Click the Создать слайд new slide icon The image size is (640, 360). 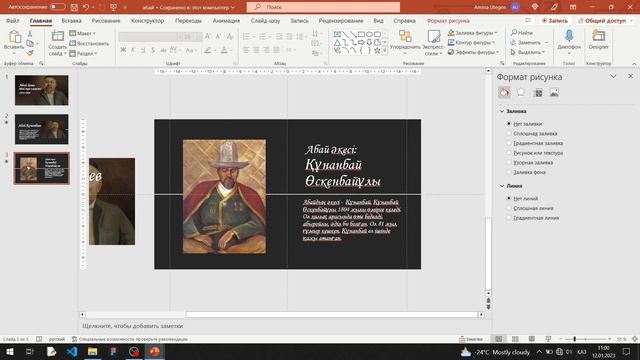[x=58, y=36]
